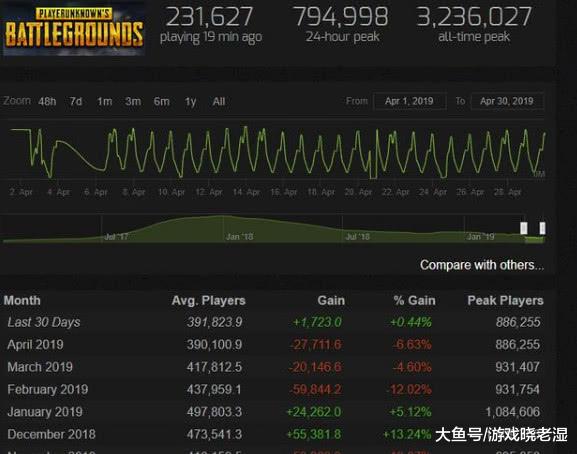Viewport: 577px width, 454px height.
Task: Open the PUBG Battlegrounds game banner
Action: 74,29
